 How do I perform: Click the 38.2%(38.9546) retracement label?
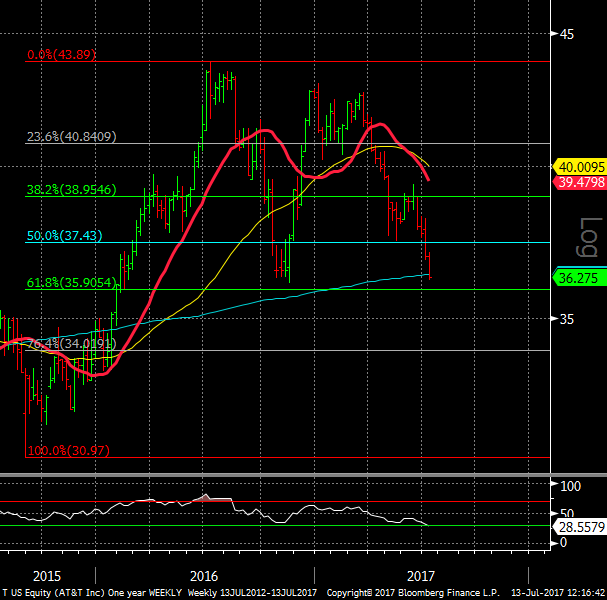(71, 189)
